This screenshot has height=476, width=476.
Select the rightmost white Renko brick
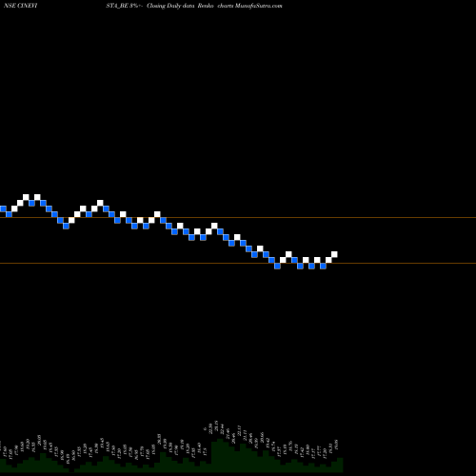pyautogui.click(x=334, y=254)
